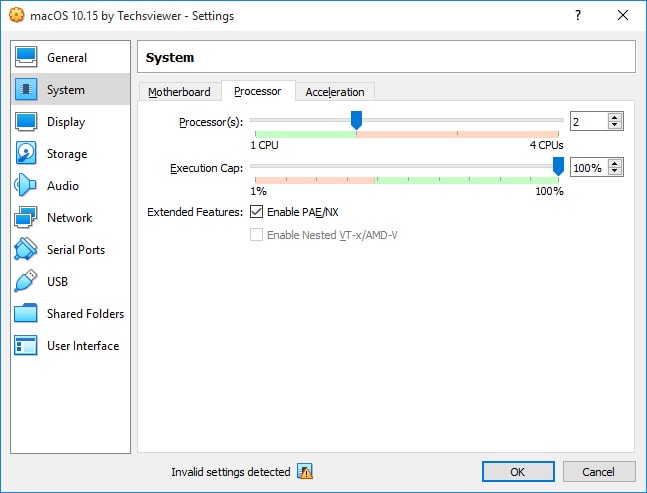This screenshot has width=647, height=493.
Task: Click the OK button
Action: (x=517, y=472)
